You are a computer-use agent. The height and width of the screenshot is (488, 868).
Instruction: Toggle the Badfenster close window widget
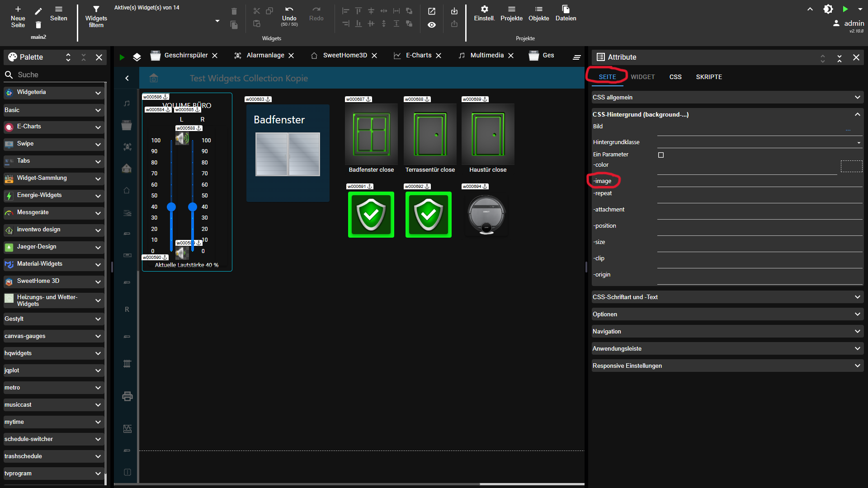tap(371, 134)
